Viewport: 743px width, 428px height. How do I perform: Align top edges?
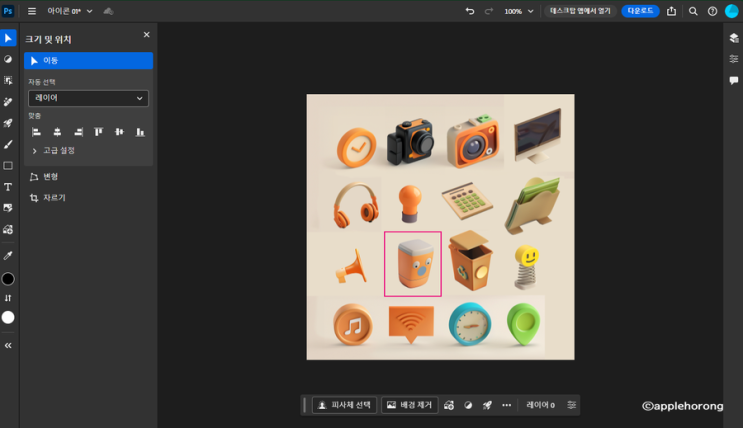(x=98, y=132)
